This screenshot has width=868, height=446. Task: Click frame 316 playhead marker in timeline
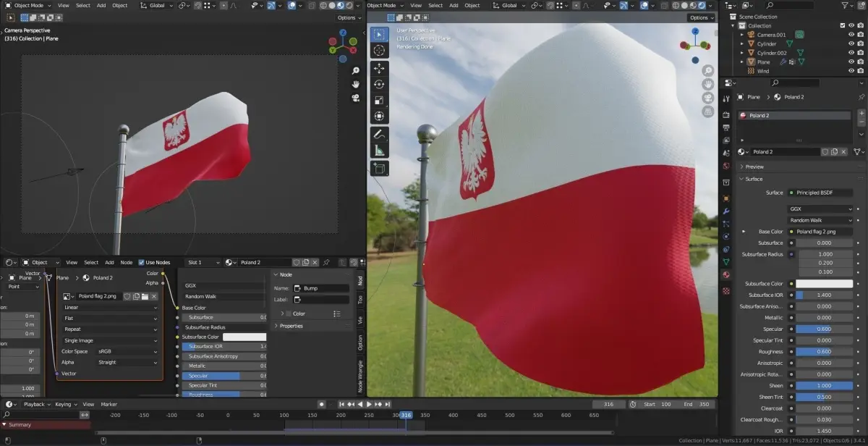[x=406, y=416]
